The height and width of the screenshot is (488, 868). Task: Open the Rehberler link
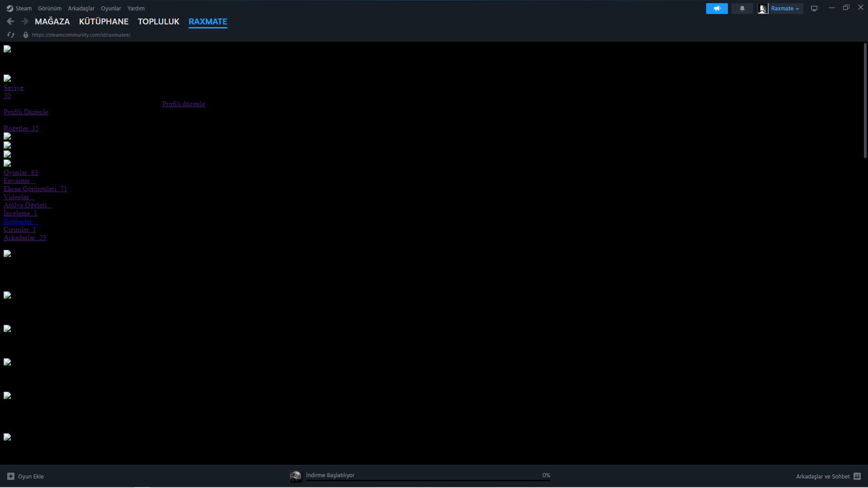(x=20, y=221)
